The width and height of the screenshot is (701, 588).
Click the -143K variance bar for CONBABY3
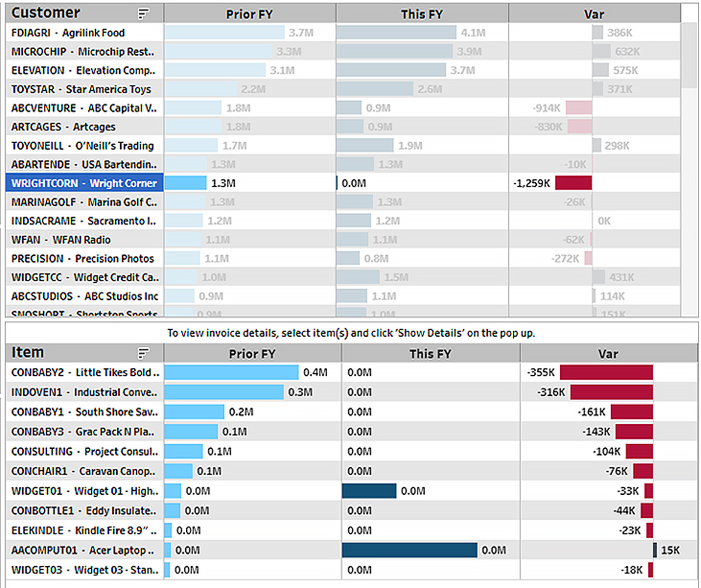pyautogui.click(x=634, y=431)
